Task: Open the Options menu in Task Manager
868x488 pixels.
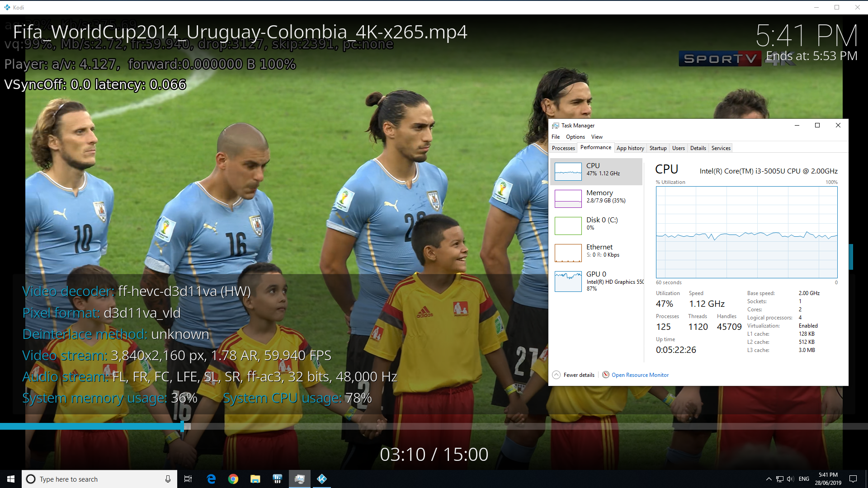Action: [576, 137]
